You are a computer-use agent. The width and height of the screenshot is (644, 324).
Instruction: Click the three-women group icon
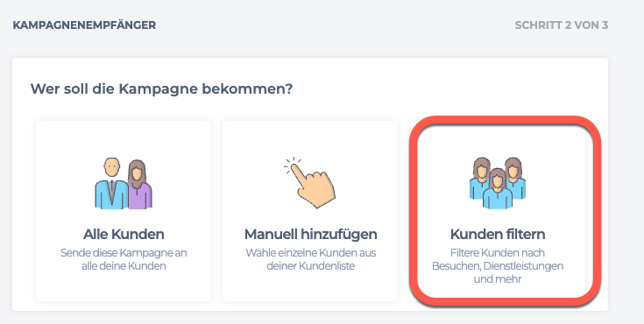498,183
